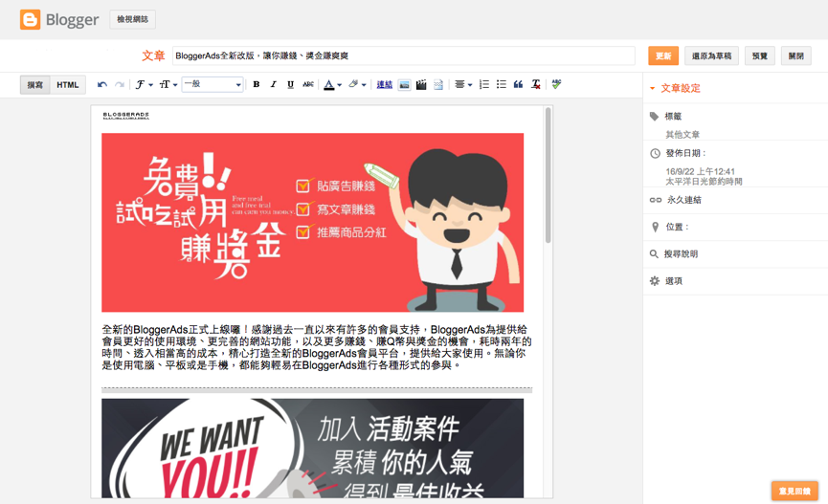Select the WE WANT YOU banner image
828x504 pixels.
(x=313, y=449)
